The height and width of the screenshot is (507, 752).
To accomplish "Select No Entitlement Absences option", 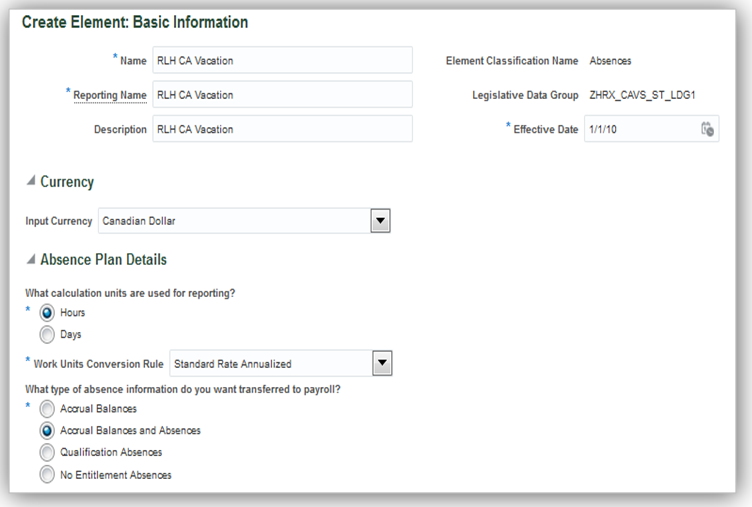I will (47, 475).
